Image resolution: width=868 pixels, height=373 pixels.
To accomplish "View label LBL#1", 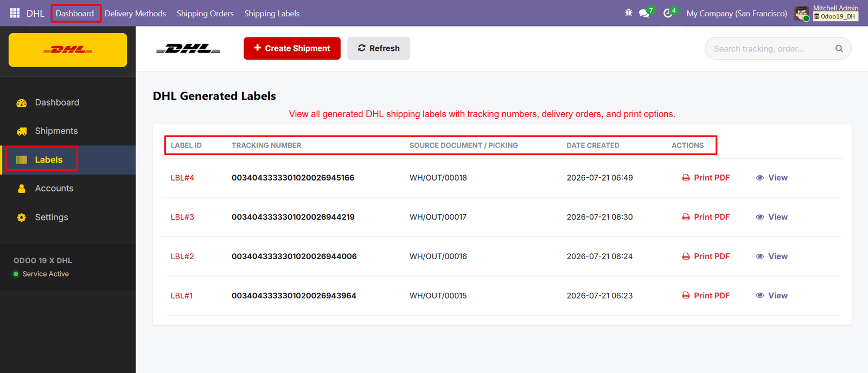I will coord(772,295).
